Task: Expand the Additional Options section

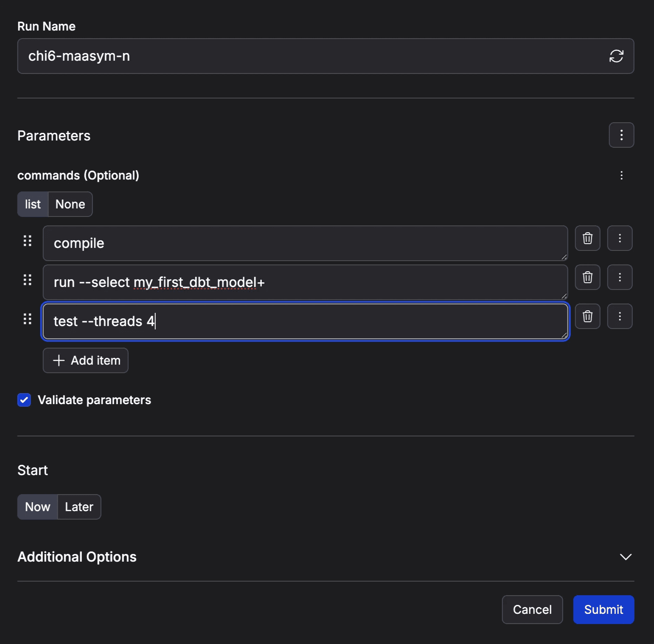Action: [625, 557]
